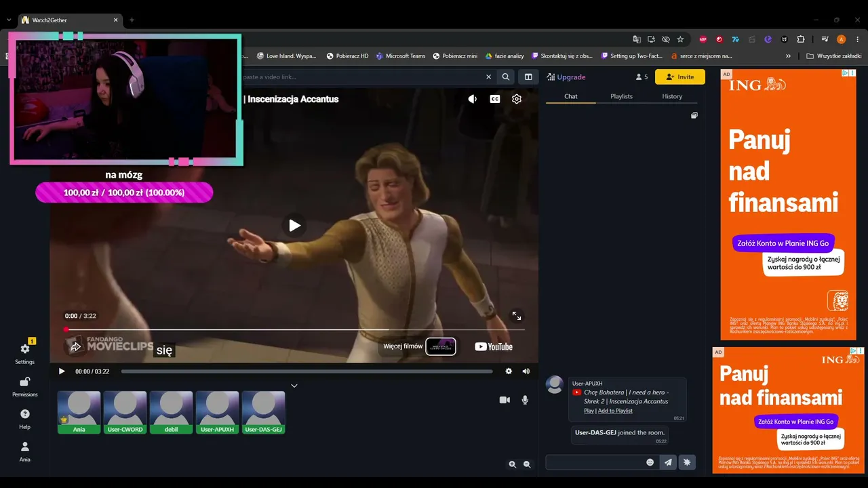Viewport: 868px width, 488px height.
Task: Open the browser extensions puzzle icon
Action: (800, 39)
